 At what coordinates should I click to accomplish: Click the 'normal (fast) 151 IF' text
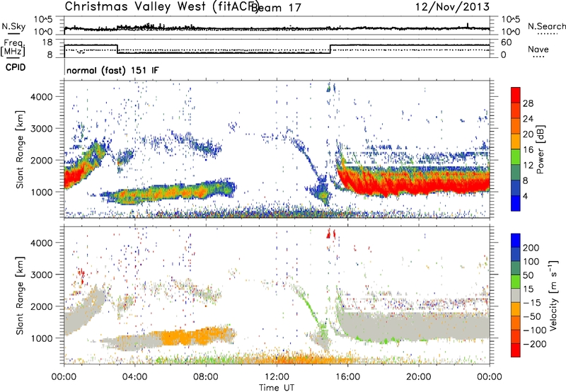coord(112,70)
